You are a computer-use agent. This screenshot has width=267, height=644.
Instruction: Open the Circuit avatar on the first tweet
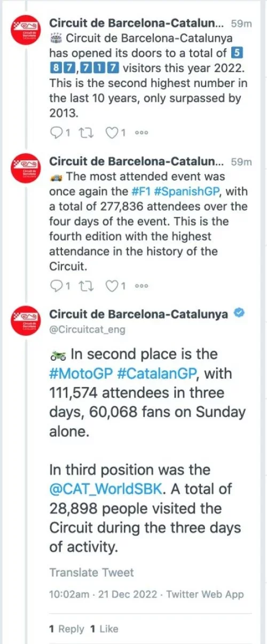[25, 32]
